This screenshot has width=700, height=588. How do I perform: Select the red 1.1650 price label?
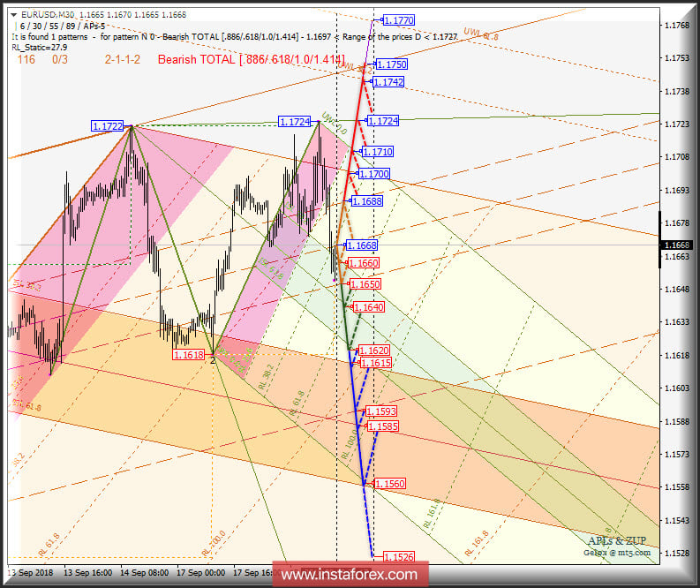pos(365,284)
